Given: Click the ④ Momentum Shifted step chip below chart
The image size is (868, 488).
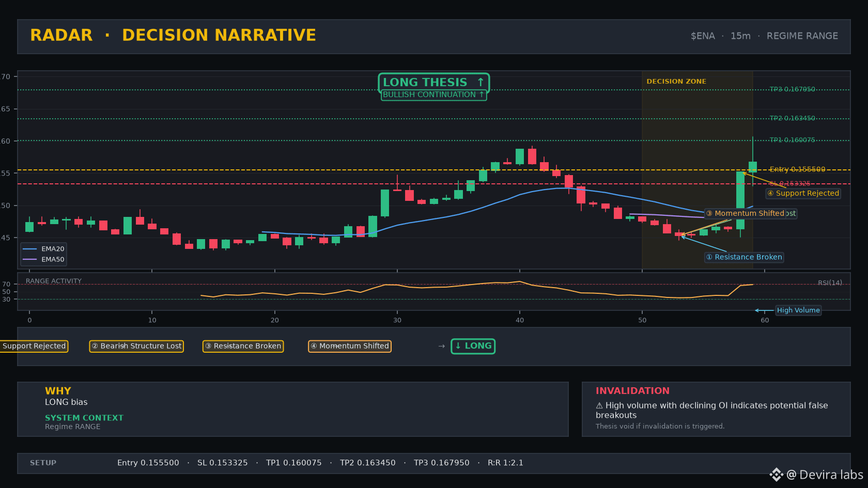Looking at the screenshot, I should pyautogui.click(x=350, y=346).
